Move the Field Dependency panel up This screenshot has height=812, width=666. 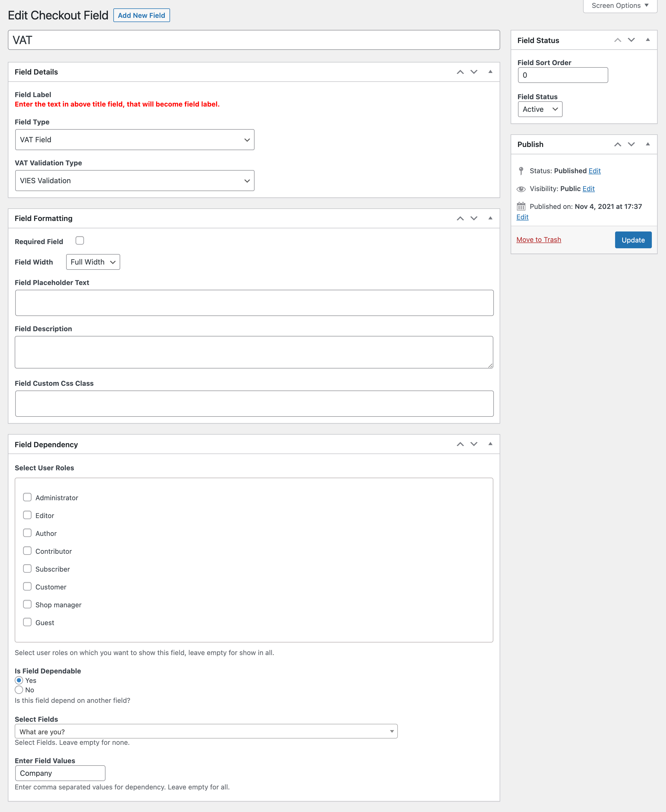point(461,444)
